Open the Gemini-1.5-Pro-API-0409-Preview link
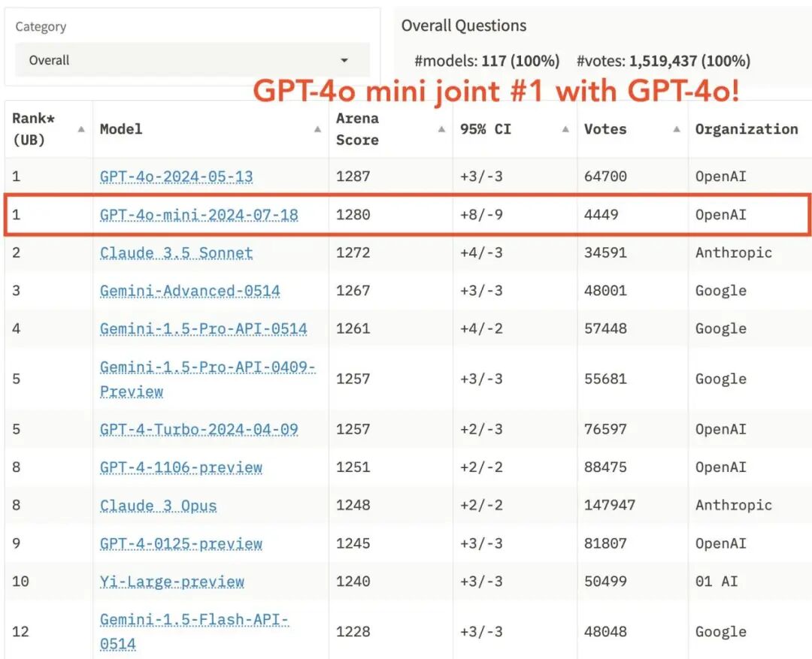Image resolution: width=812 pixels, height=659 pixels. [208, 379]
